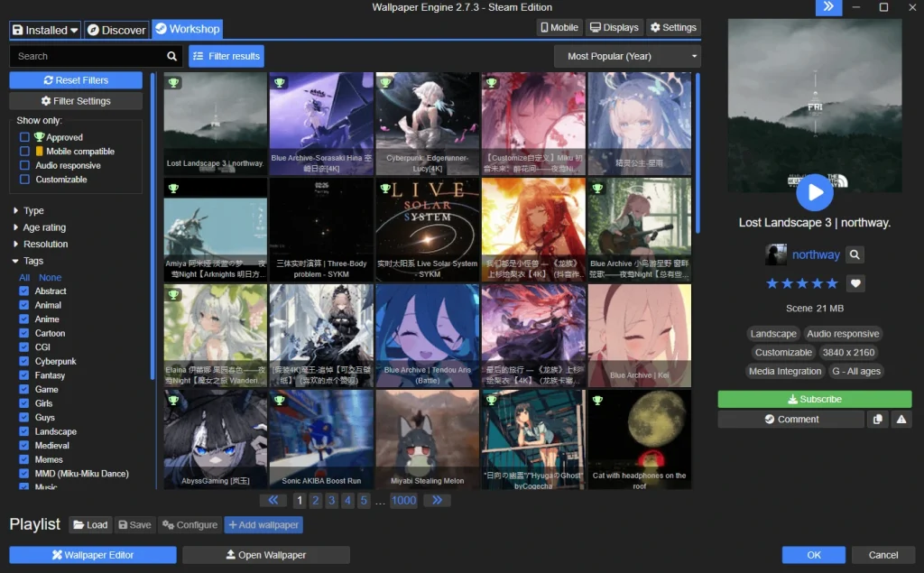The image size is (924, 573).
Task: Uncheck the Cyberpunk tag
Action: pyautogui.click(x=23, y=361)
